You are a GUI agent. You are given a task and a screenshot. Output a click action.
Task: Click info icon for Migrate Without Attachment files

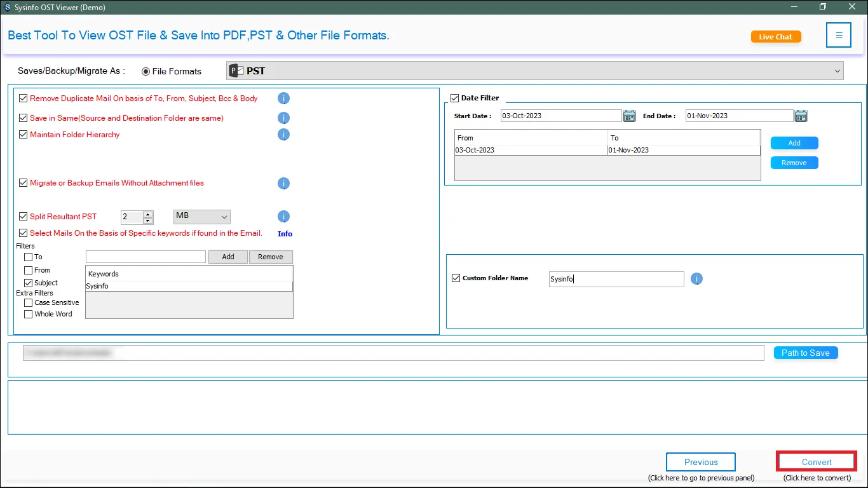click(x=284, y=184)
